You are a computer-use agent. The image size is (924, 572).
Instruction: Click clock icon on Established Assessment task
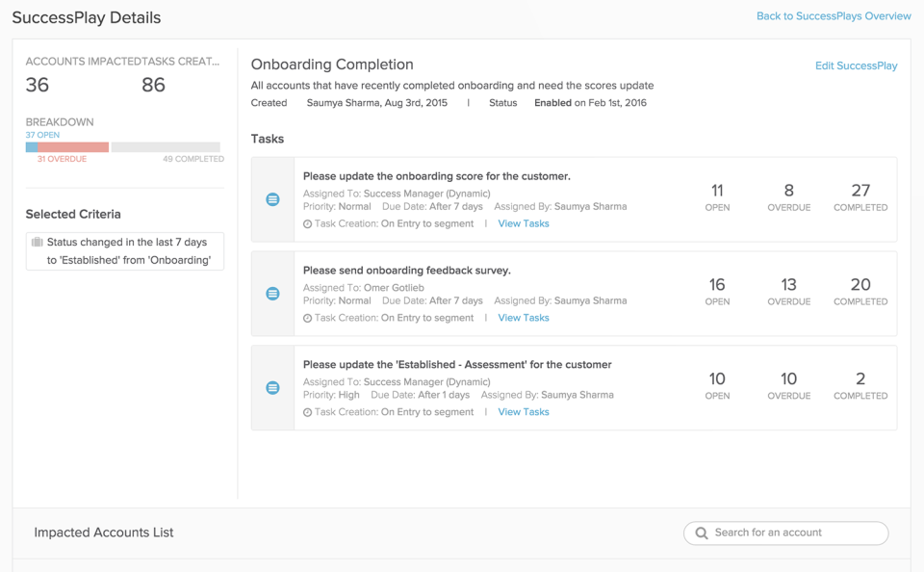(x=307, y=413)
